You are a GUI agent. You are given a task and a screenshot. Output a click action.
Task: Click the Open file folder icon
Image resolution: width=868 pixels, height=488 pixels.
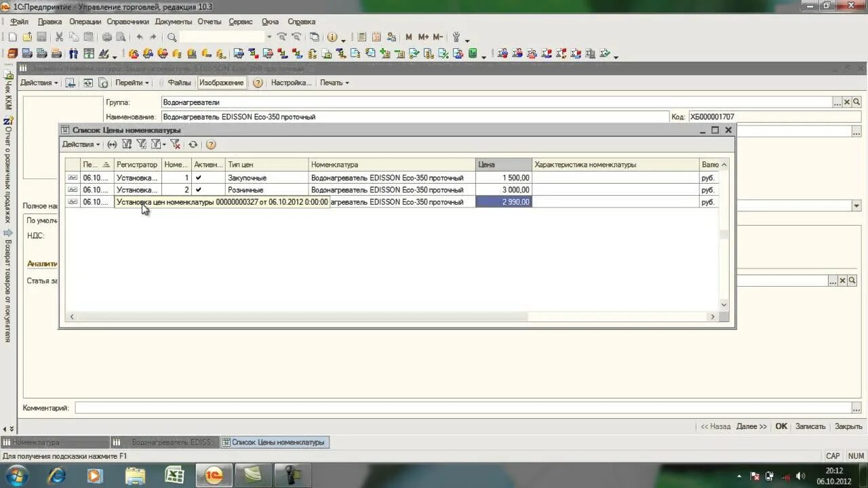(27, 37)
